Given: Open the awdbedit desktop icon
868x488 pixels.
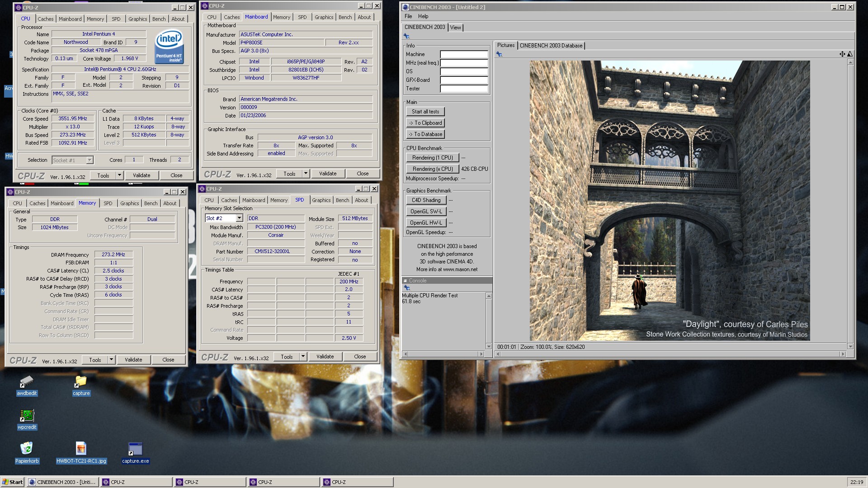Looking at the screenshot, I should tap(27, 383).
